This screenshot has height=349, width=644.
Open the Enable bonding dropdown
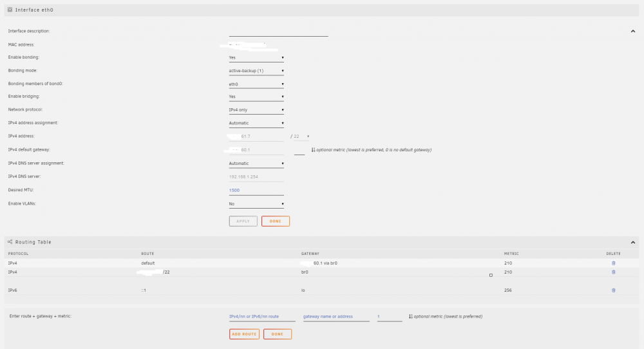click(x=256, y=57)
